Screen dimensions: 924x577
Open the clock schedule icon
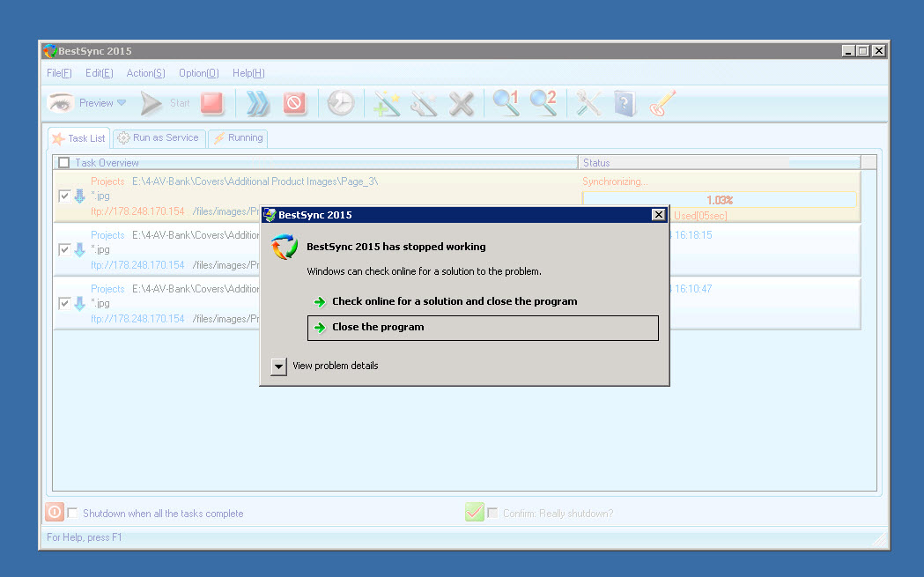341,103
